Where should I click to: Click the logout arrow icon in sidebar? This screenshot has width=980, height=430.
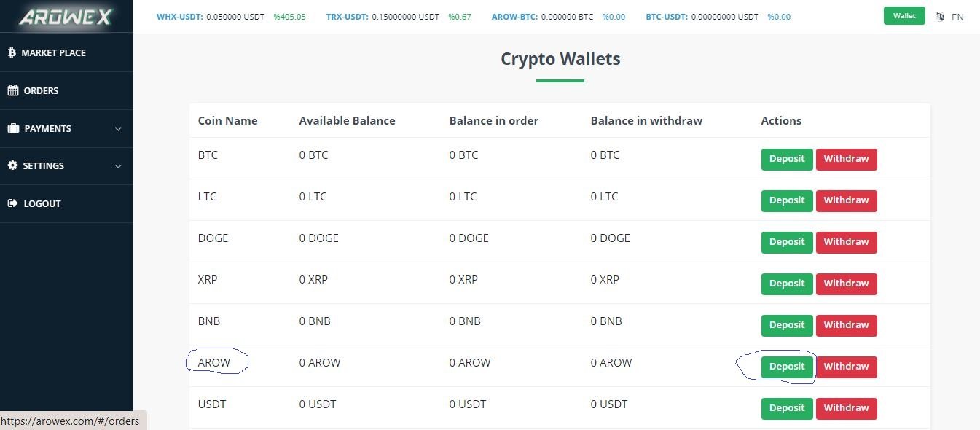click(x=12, y=203)
